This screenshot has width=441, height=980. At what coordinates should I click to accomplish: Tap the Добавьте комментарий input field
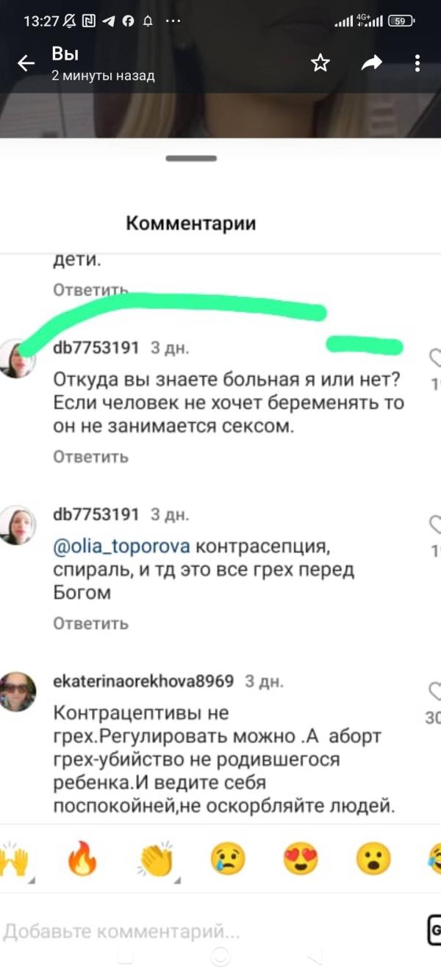click(209, 932)
